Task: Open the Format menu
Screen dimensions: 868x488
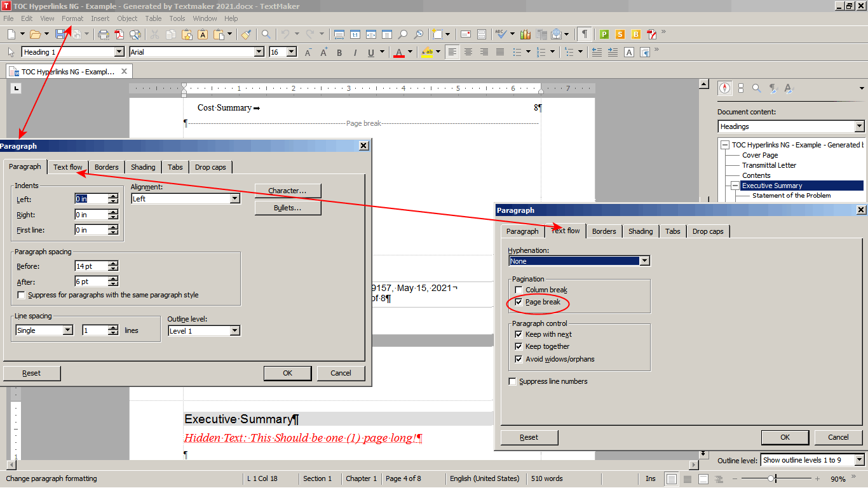Action: click(x=72, y=18)
